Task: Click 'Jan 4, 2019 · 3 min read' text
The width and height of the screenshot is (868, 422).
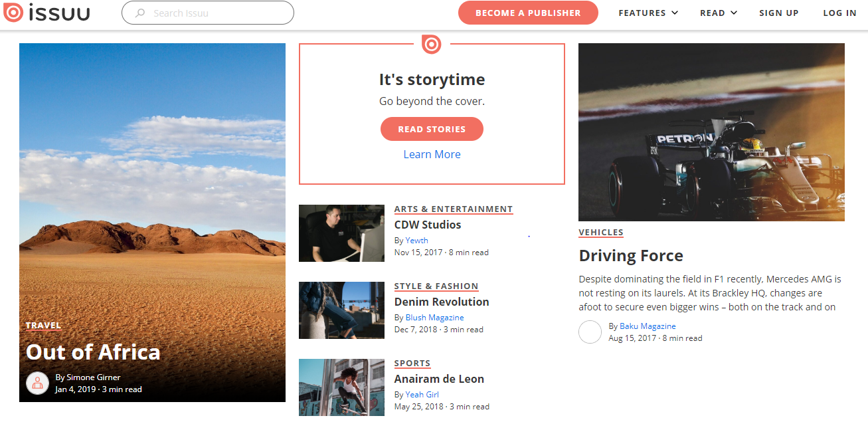Action: (98, 389)
